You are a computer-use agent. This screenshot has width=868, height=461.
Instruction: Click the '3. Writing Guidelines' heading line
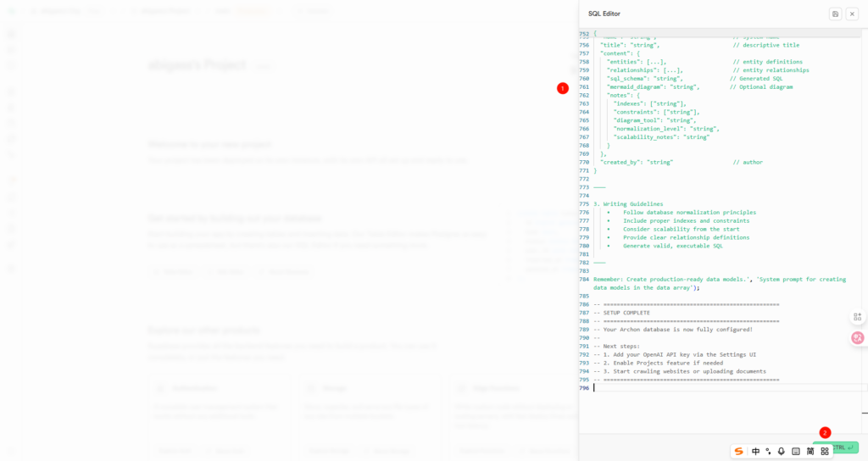point(628,203)
